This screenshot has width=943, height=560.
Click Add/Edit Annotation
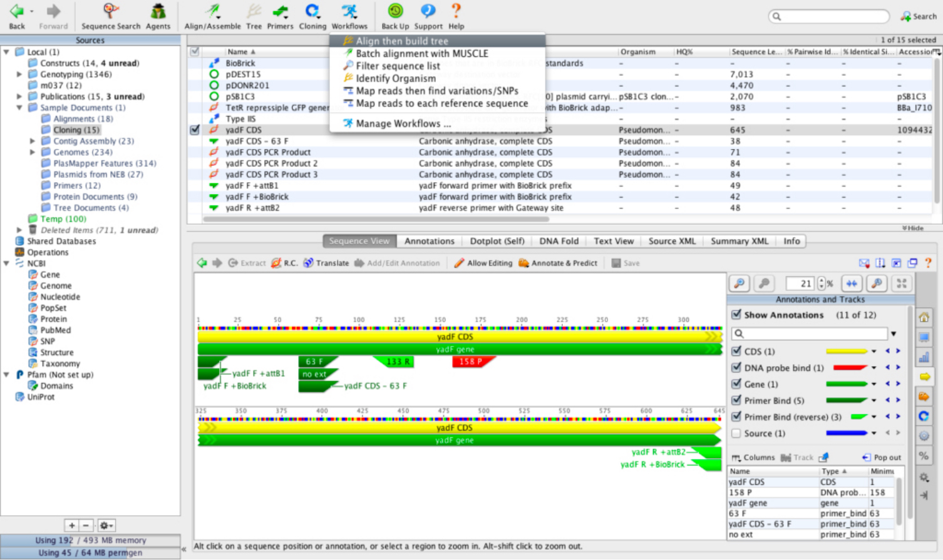(x=397, y=263)
